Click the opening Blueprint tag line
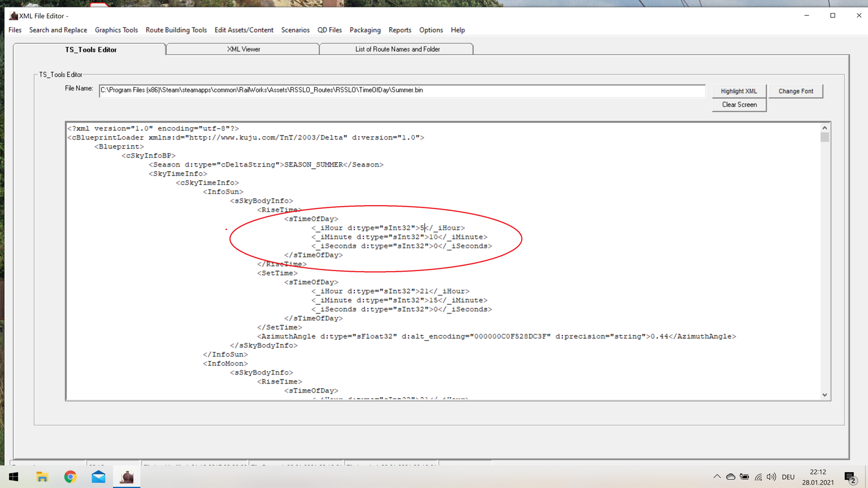Screen dimensions: 868x488 (x=119, y=147)
